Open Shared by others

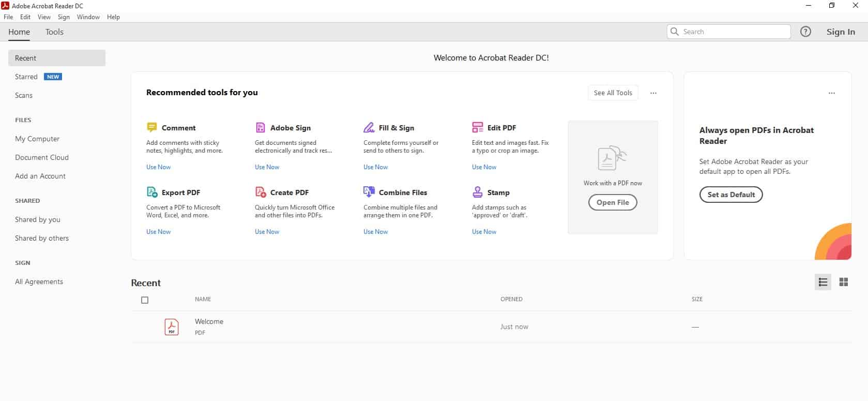click(42, 238)
